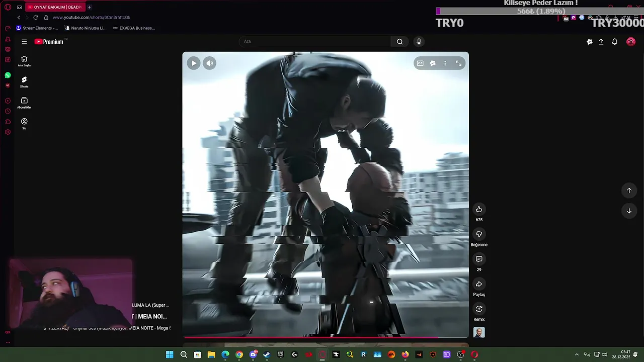The image size is (644, 362).
Task: Go to Ana Sayfa in the sidebar
Action: coord(24,61)
